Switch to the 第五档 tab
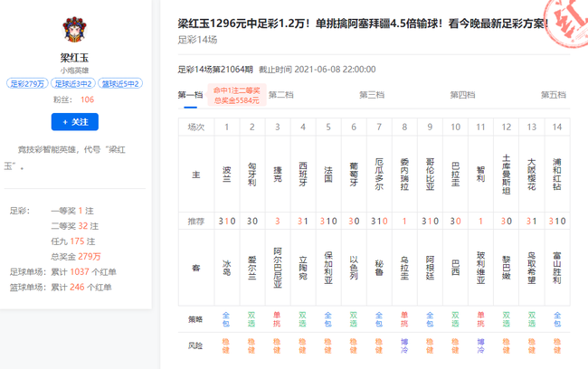This screenshot has width=588, height=369. click(x=553, y=95)
